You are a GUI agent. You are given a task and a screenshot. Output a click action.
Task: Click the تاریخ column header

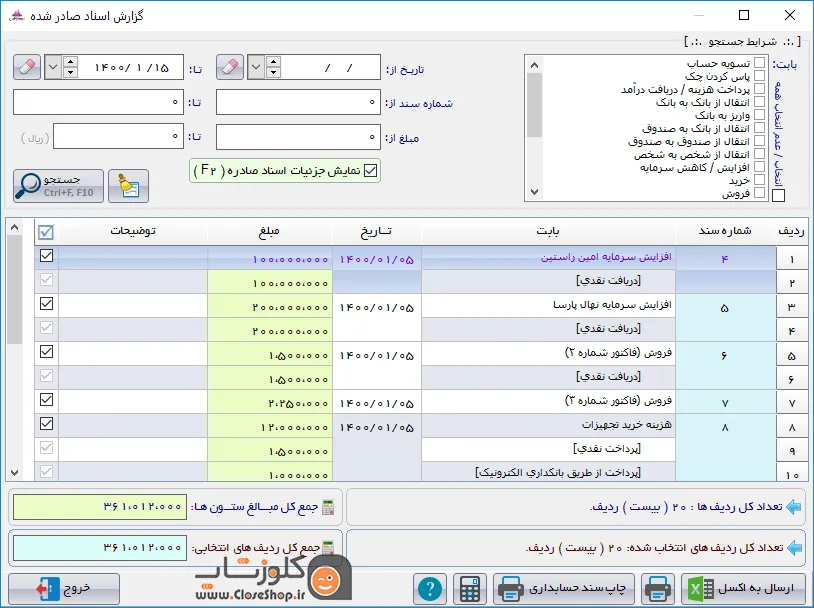coord(376,232)
